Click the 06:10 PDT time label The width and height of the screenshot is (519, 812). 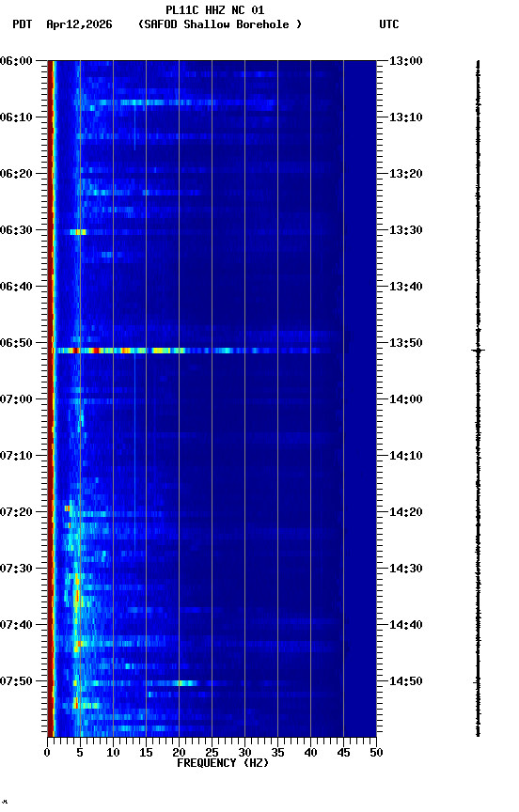(x=16, y=117)
